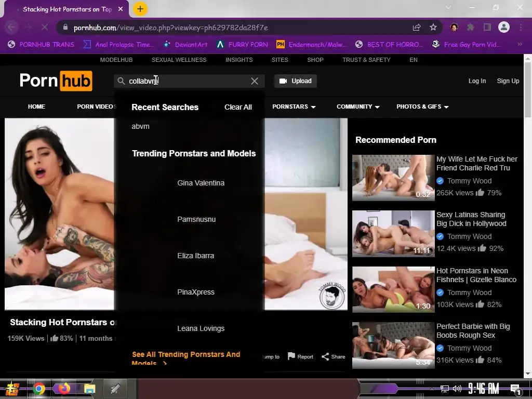The width and height of the screenshot is (532, 399).
Task: Close the current browser tab
Action: [121, 9]
